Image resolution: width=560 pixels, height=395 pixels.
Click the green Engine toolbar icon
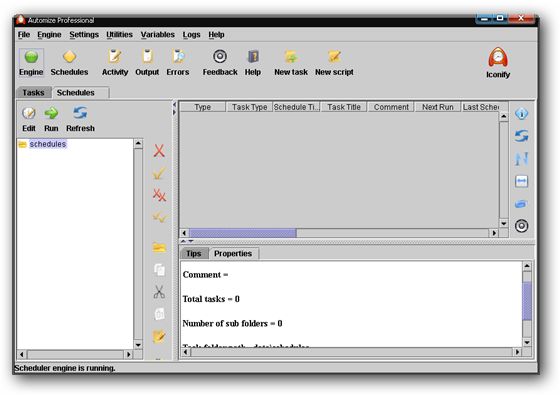click(x=31, y=57)
